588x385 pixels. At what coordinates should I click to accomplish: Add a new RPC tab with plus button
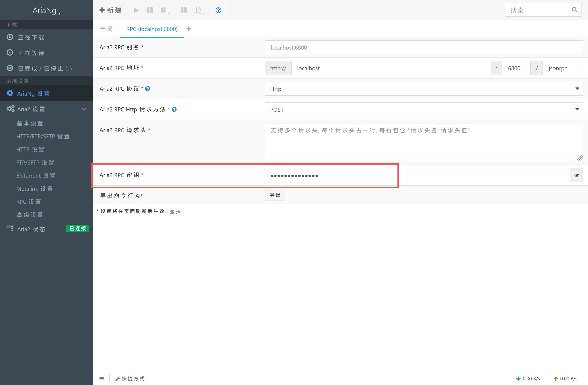coord(189,29)
